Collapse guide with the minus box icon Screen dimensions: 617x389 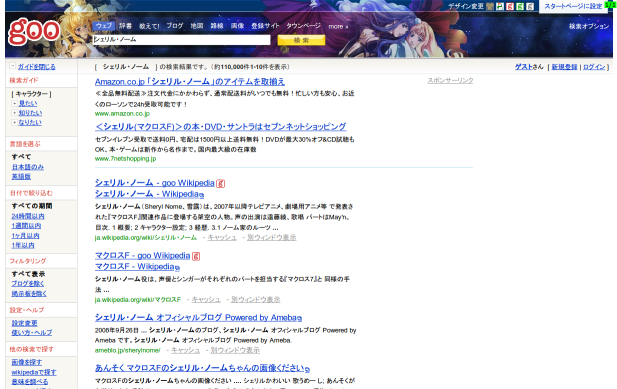(13, 66)
